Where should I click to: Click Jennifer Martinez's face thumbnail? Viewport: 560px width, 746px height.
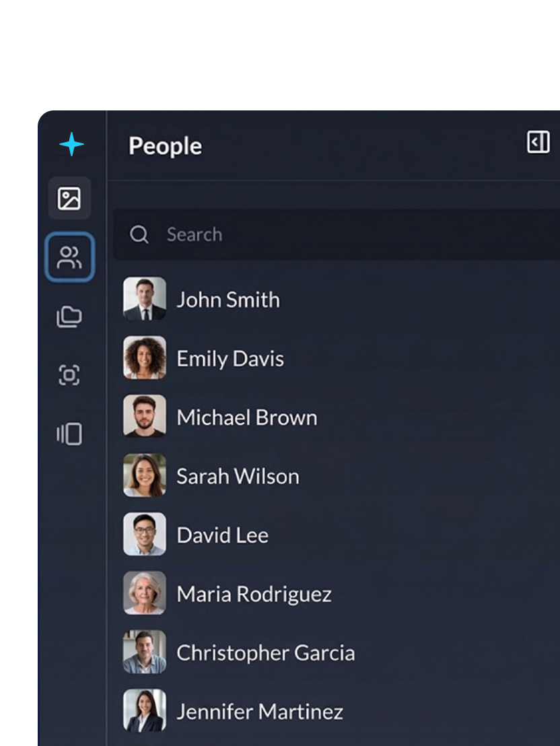144,710
